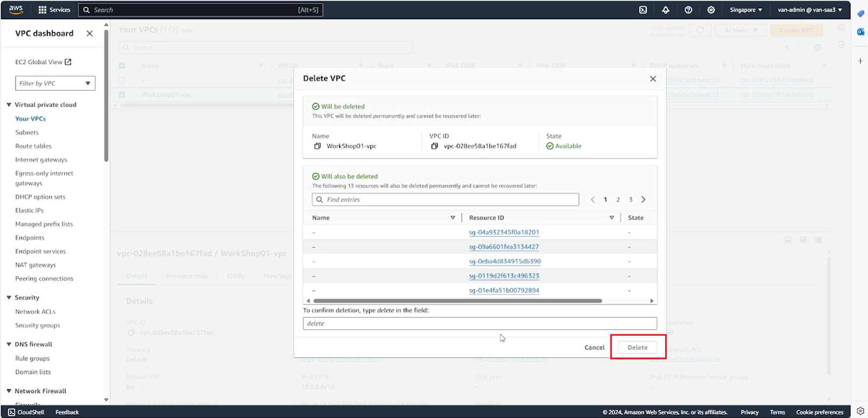Open the settings gear in top bar
The width and height of the screenshot is (868, 418).
(x=711, y=10)
